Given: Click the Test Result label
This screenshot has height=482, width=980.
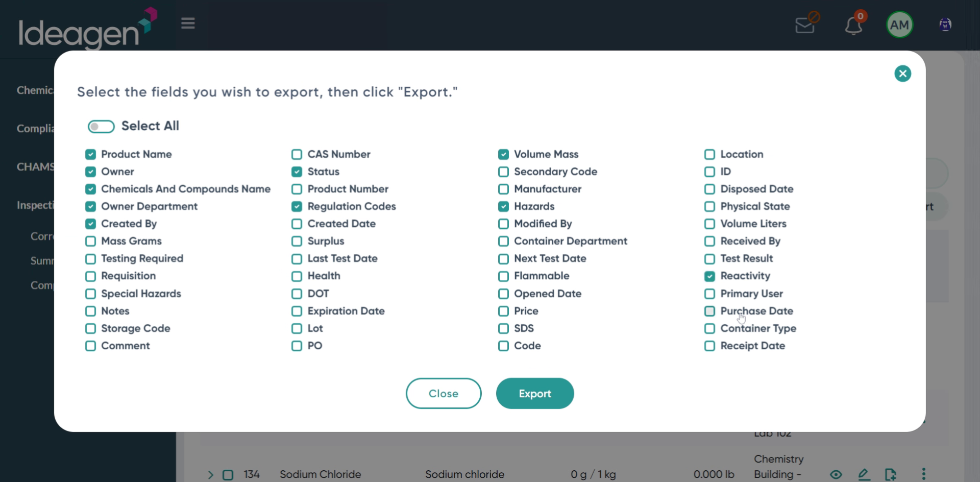Looking at the screenshot, I should 746,259.
